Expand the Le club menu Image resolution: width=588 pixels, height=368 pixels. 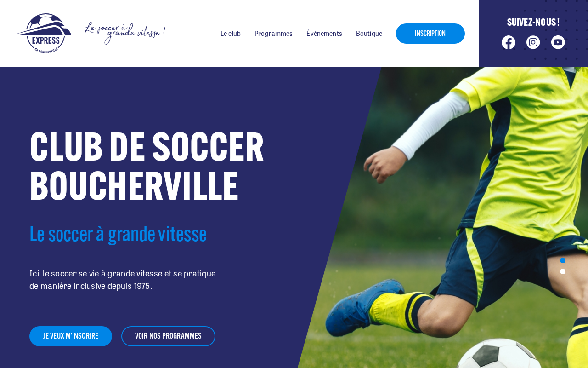coord(231,34)
